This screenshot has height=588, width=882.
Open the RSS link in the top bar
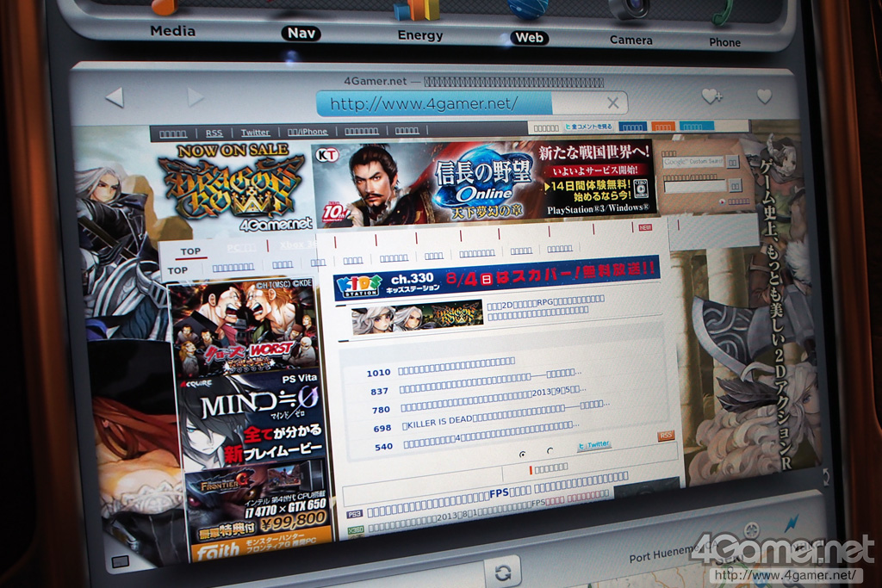[214, 133]
